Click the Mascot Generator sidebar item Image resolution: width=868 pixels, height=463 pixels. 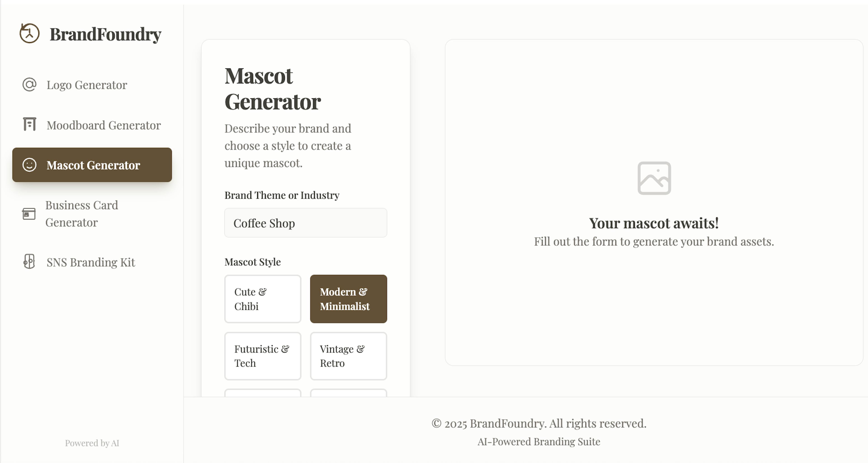[x=92, y=165]
